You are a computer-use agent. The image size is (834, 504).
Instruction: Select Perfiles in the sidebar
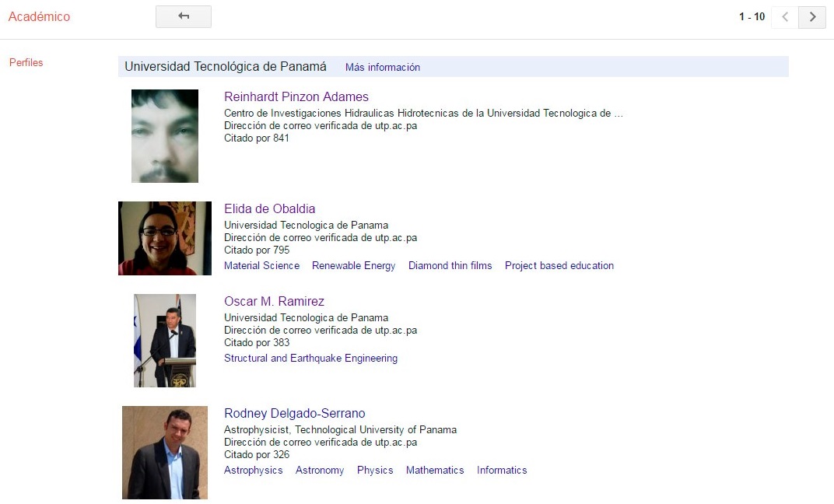coord(26,63)
